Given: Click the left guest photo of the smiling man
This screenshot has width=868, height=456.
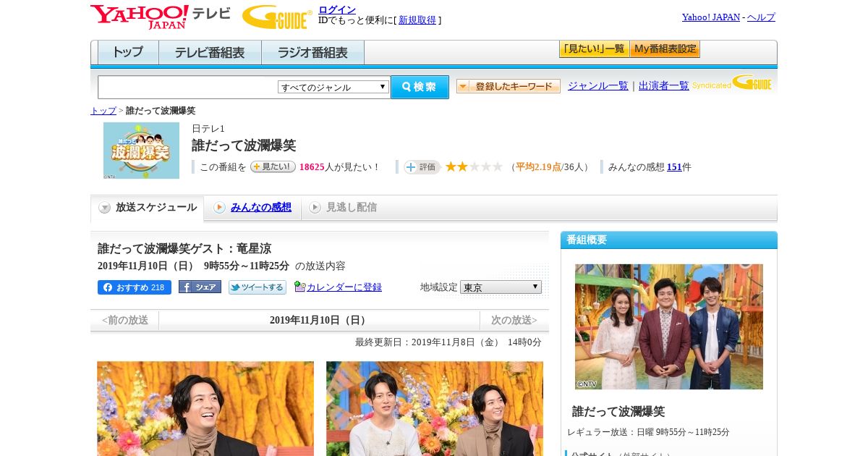Looking at the screenshot, I should pos(205,408).
